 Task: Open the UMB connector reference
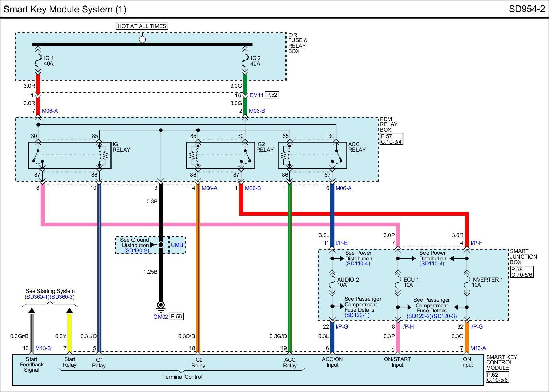pos(177,245)
